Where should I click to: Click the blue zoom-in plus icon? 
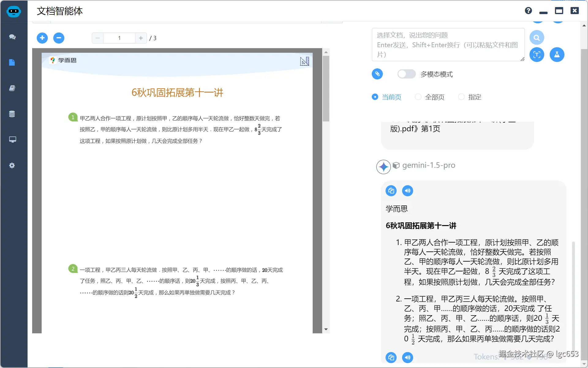coord(42,38)
